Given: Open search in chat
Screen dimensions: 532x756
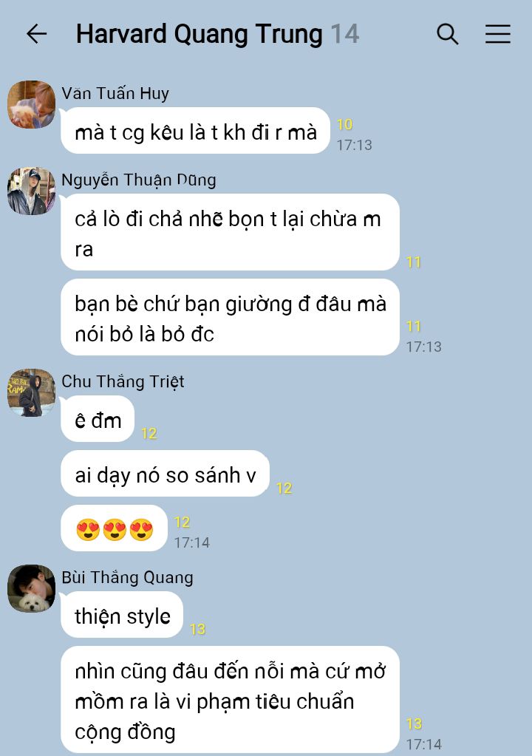Looking at the screenshot, I should [x=447, y=34].
